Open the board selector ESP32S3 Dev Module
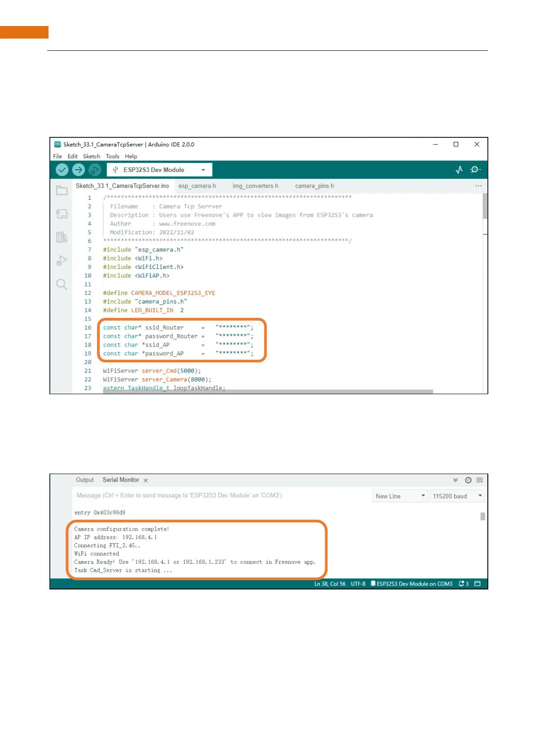 pos(159,170)
